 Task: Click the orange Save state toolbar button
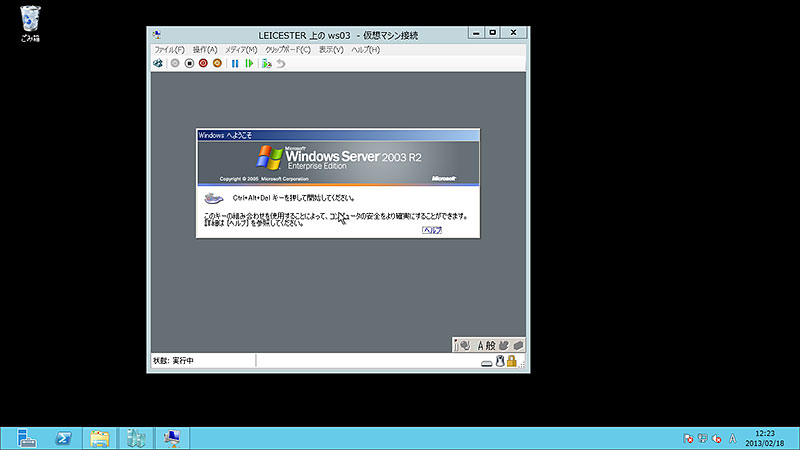pos(217,63)
